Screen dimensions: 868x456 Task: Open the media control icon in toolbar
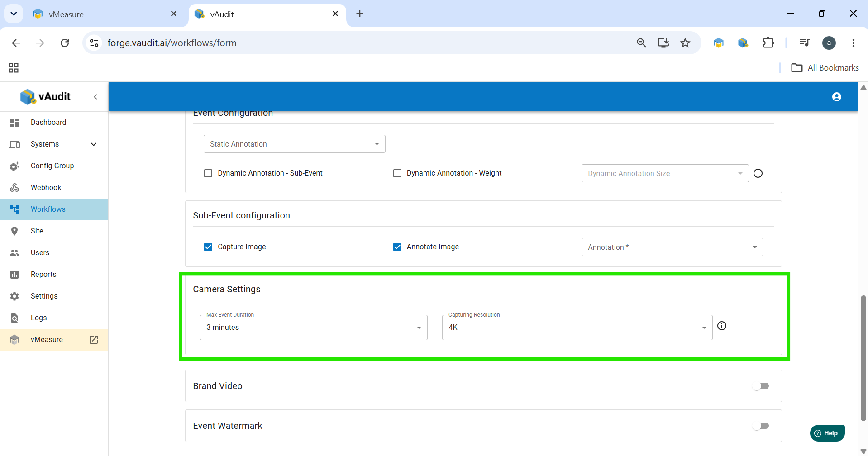[805, 43]
